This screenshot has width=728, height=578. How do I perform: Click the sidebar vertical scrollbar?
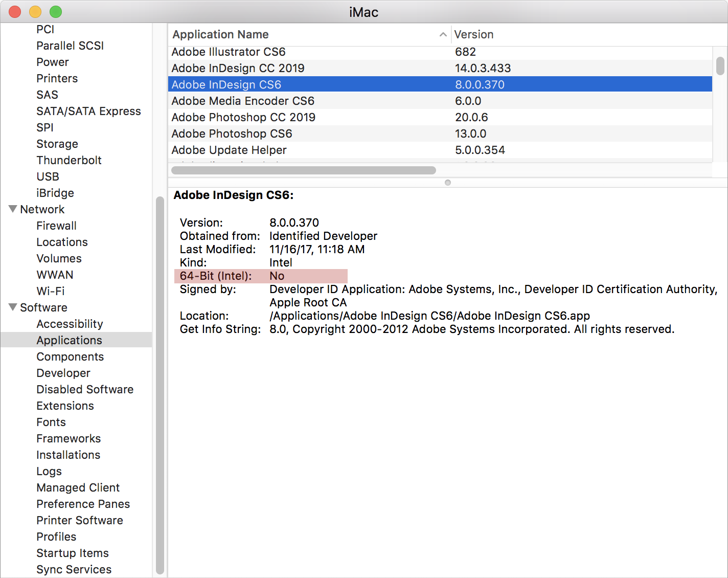click(160, 385)
